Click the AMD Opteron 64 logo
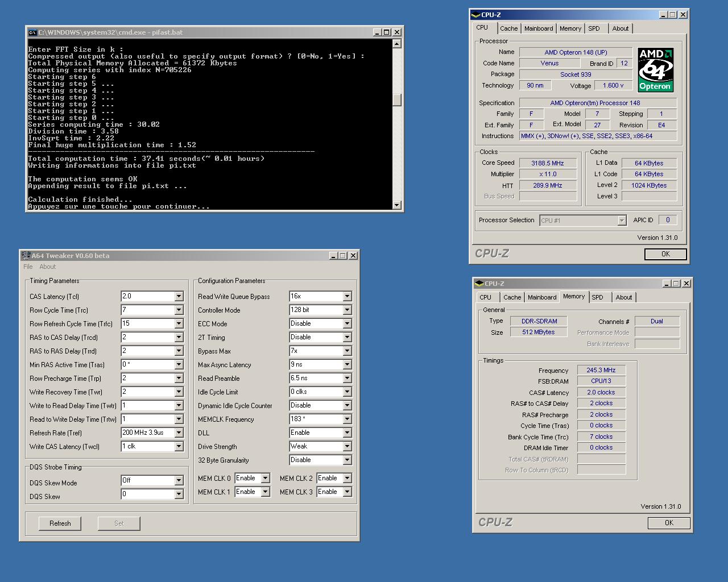The width and height of the screenshot is (728, 582). [655, 70]
